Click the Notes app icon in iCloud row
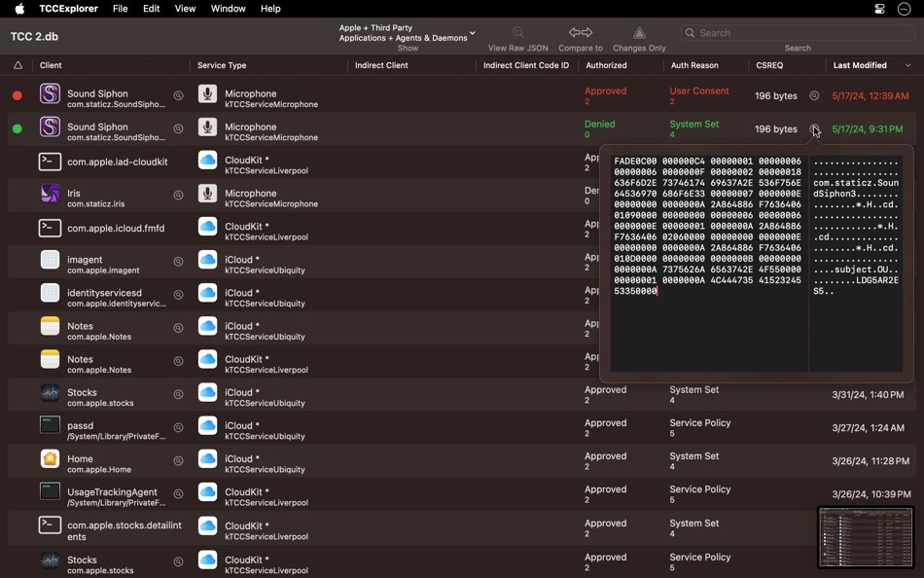This screenshot has height=578, width=924. [50, 326]
